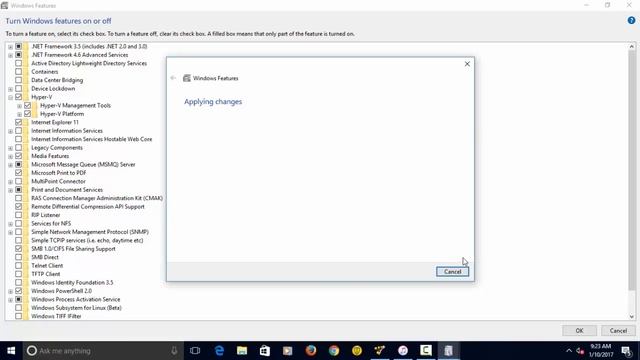This screenshot has height=360, width=640.
Task: Open the Action Center notifications icon
Action: tap(626, 351)
